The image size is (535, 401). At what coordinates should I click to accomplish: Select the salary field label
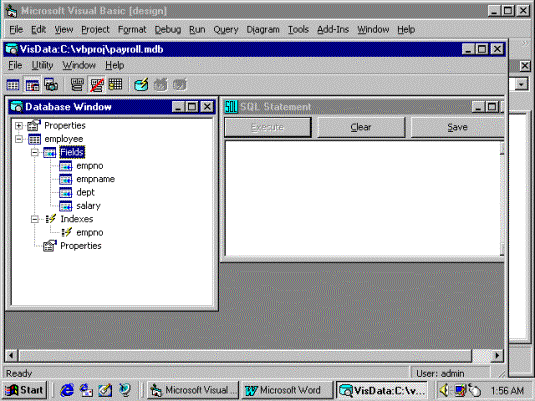(x=88, y=206)
